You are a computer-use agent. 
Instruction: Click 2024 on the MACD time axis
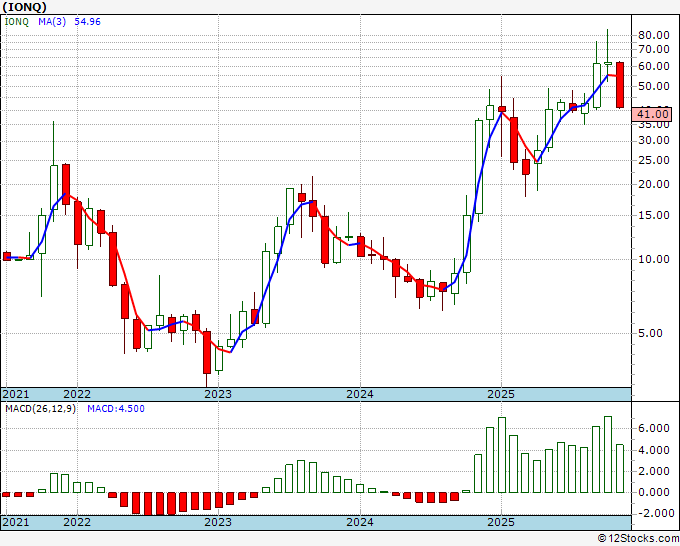point(360,522)
